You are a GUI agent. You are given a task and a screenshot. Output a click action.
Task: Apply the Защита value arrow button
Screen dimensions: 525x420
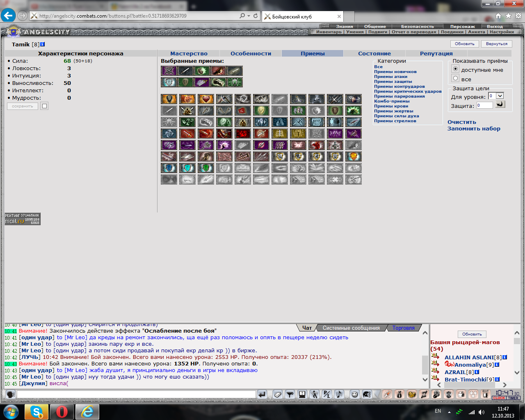tap(500, 104)
